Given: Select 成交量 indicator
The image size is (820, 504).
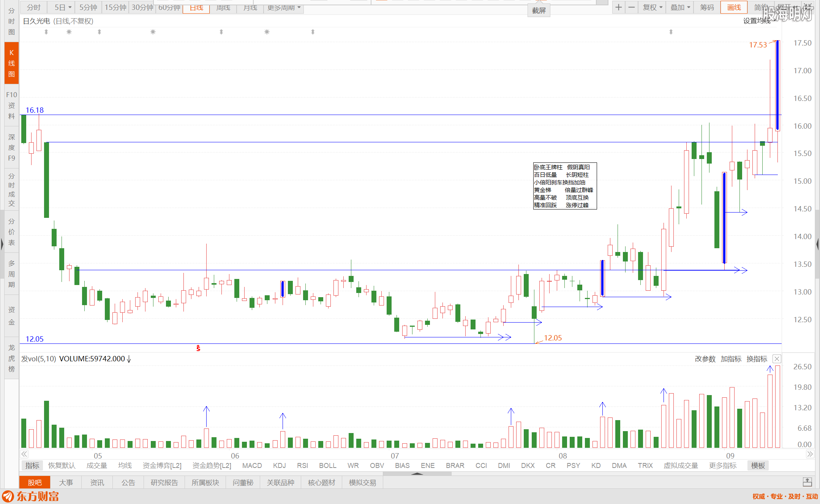Looking at the screenshot, I should 97,465.
